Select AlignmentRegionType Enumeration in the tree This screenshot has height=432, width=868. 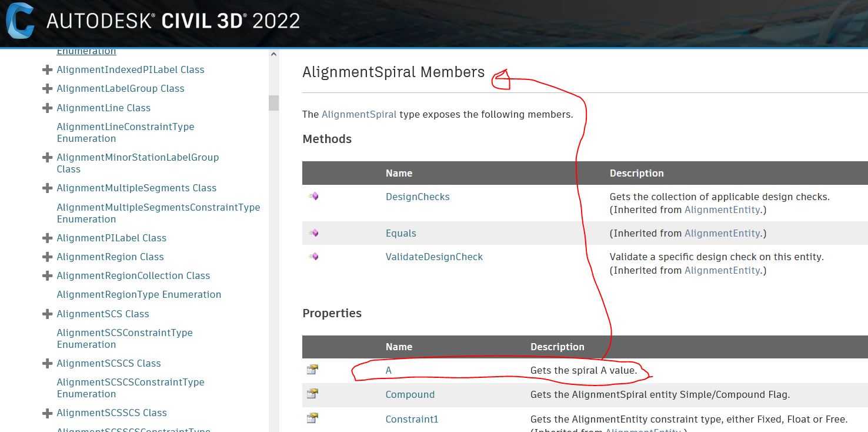(x=139, y=294)
